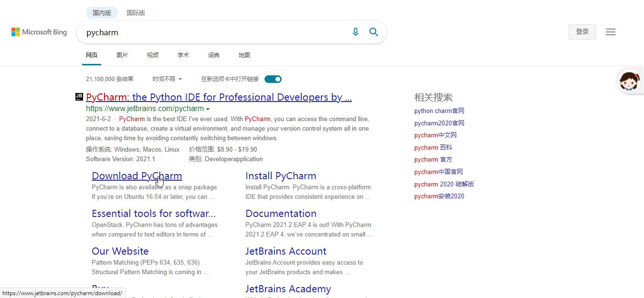Expand the jetbrains.com URL dropdown arrow
644x298 pixels.
(208, 109)
